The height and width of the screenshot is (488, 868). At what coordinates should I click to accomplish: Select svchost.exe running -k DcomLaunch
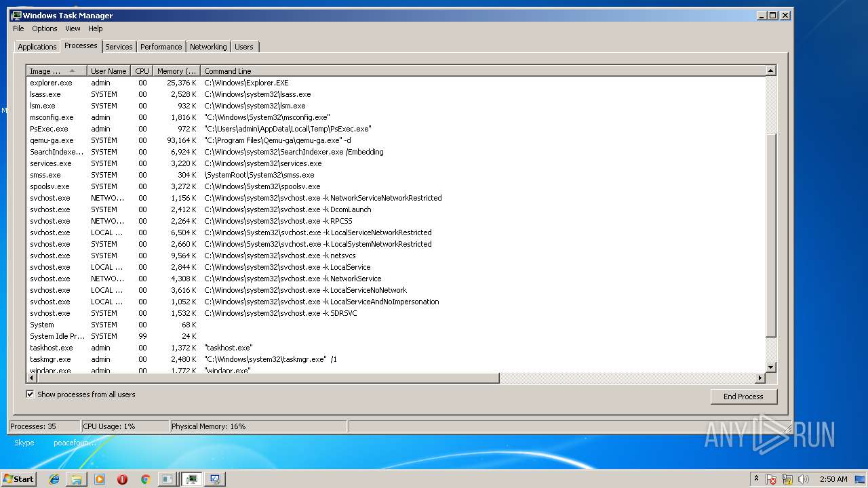395,209
